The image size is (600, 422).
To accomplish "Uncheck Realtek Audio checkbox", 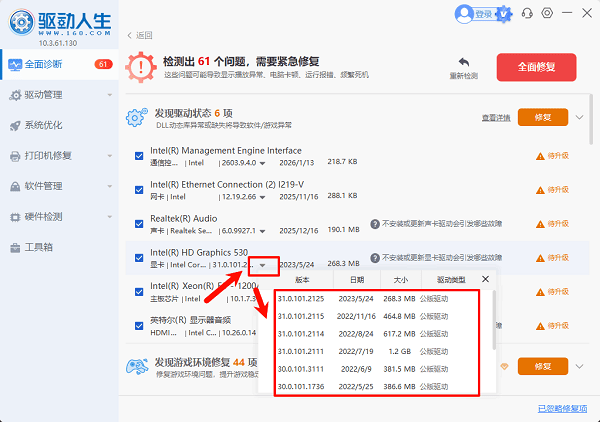I will (139, 224).
